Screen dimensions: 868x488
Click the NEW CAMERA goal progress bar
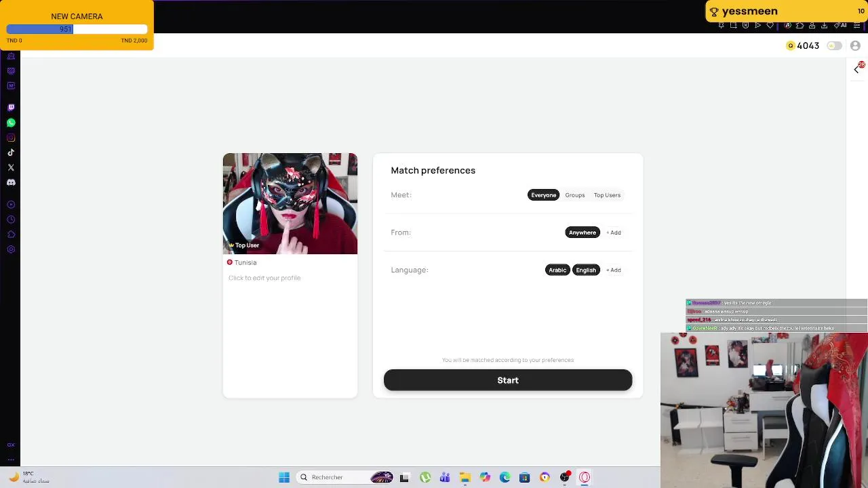(x=77, y=29)
